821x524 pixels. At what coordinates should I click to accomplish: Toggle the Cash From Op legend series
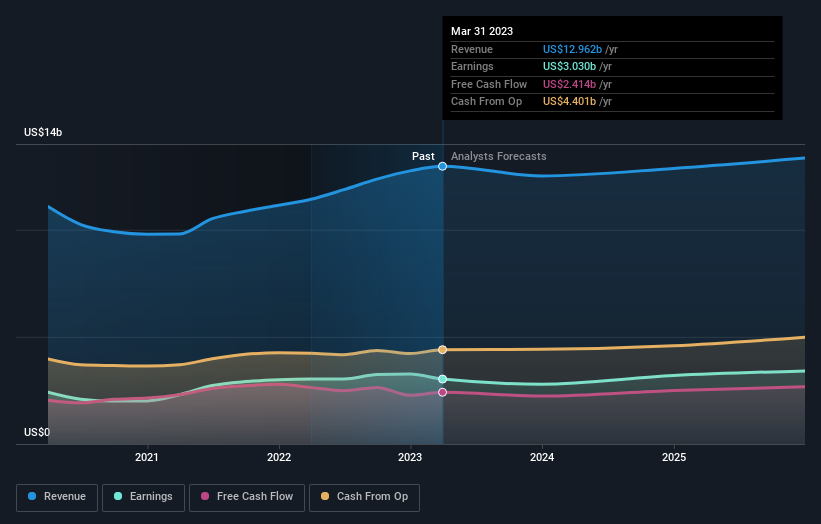point(364,497)
